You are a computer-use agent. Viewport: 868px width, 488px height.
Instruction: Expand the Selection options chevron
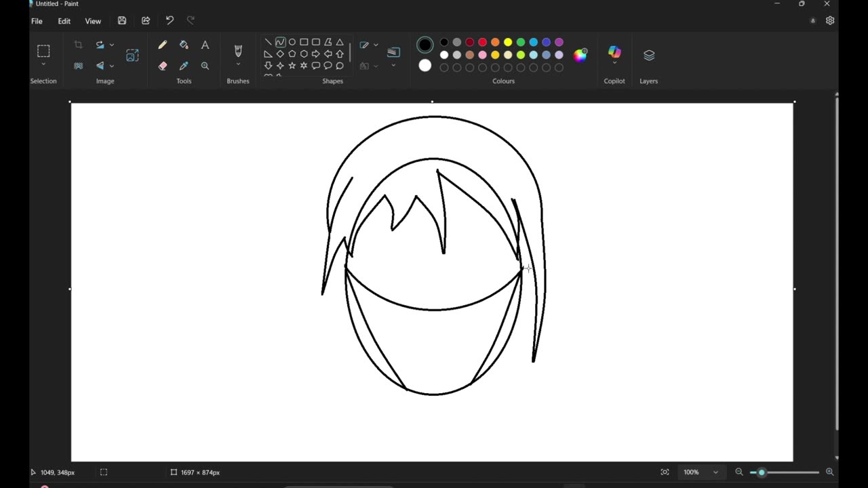(43, 65)
